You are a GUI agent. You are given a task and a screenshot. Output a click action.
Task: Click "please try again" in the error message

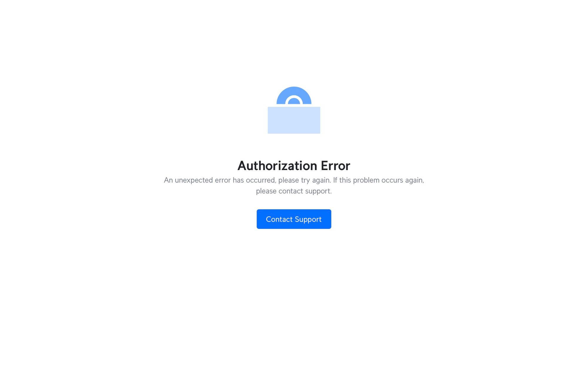(304, 180)
